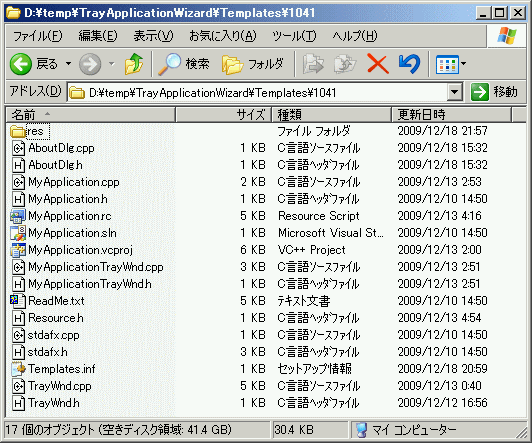
Task: Sort by the サイズ column header
Action: coord(223,115)
